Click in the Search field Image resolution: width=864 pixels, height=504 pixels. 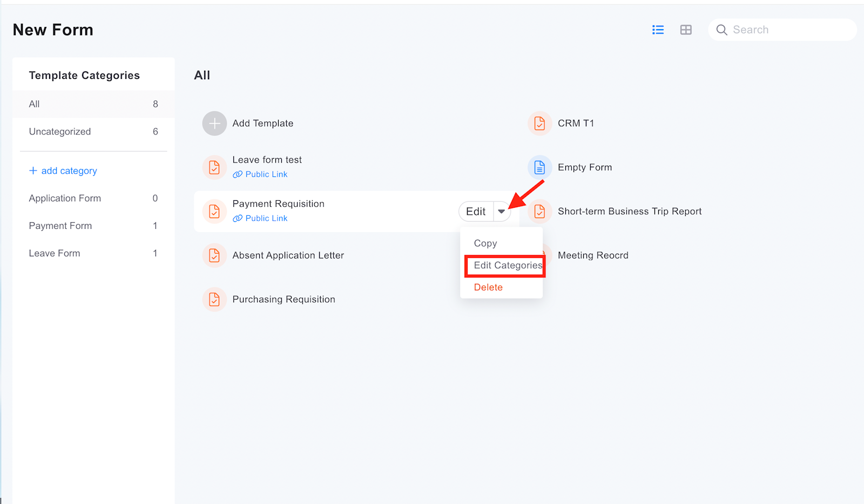coord(788,30)
